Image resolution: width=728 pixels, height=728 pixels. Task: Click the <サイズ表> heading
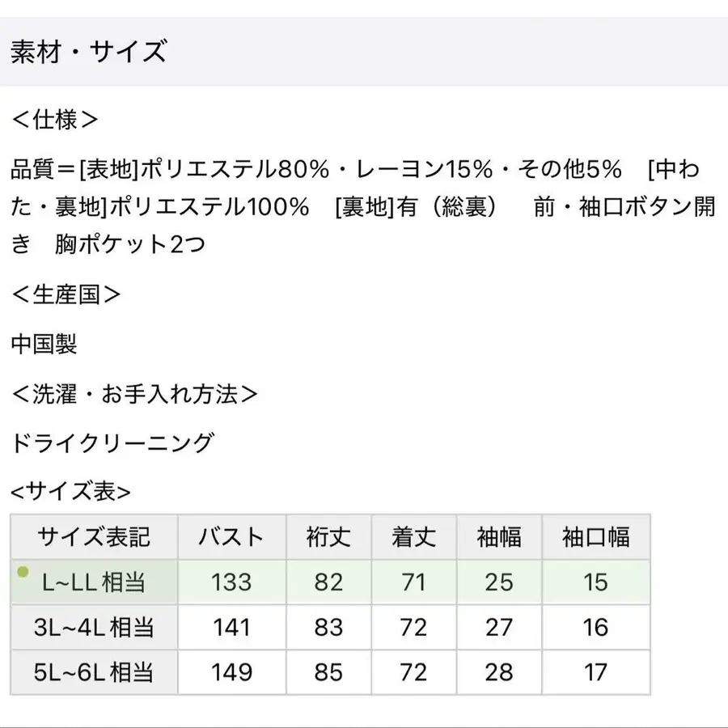click(x=70, y=491)
